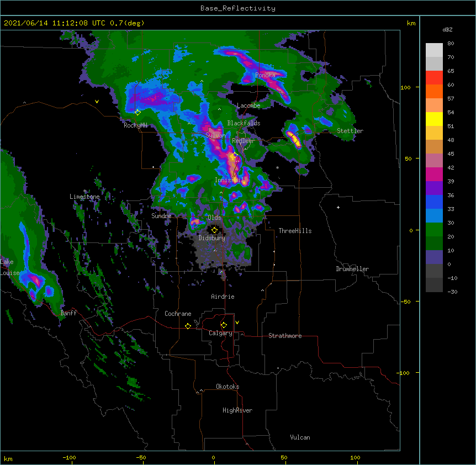The width and height of the screenshot is (476, 465).
Task: Click the Olds town label
Action: (x=214, y=218)
